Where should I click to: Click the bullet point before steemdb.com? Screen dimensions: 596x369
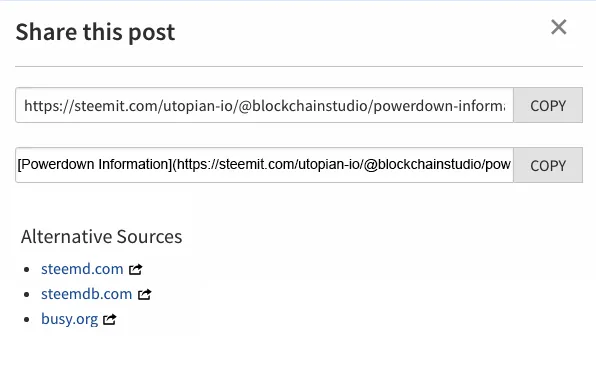coord(27,295)
